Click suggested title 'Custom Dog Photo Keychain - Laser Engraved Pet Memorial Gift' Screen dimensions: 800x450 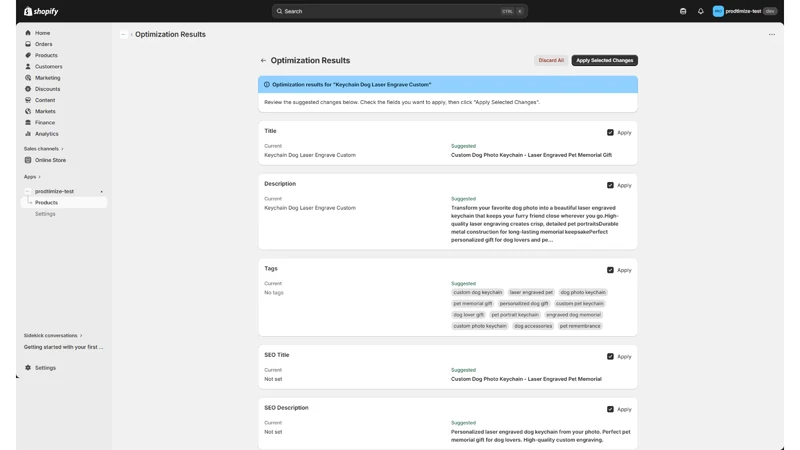[x=531, y=155]
